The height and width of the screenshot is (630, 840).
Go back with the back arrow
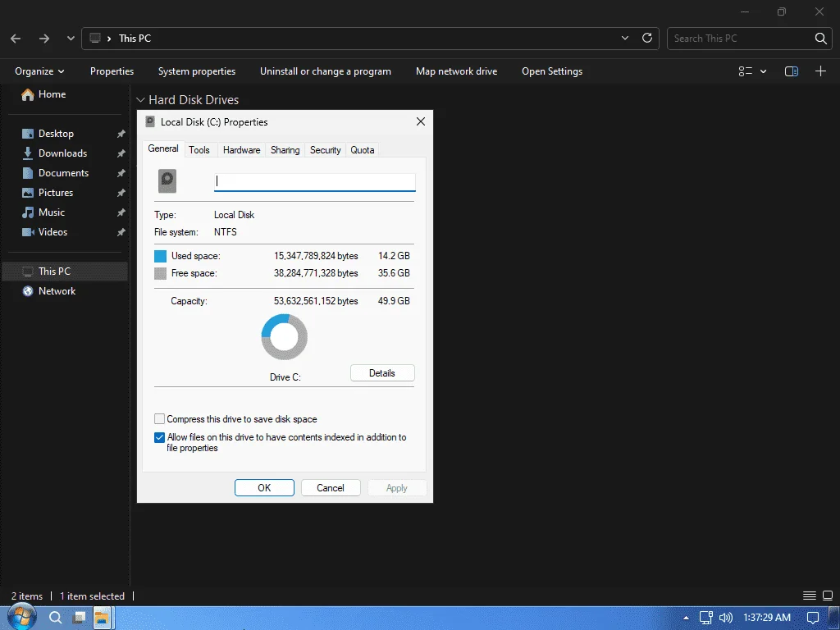coord(16,39)
